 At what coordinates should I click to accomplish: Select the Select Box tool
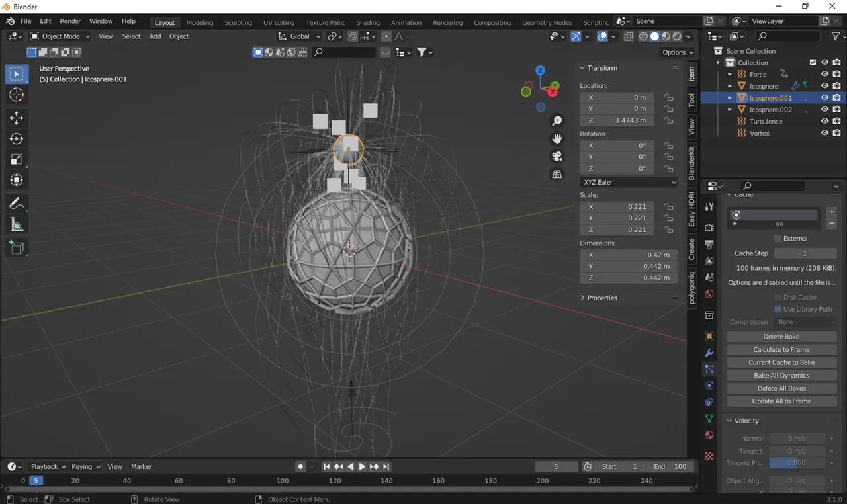(17, 74)
